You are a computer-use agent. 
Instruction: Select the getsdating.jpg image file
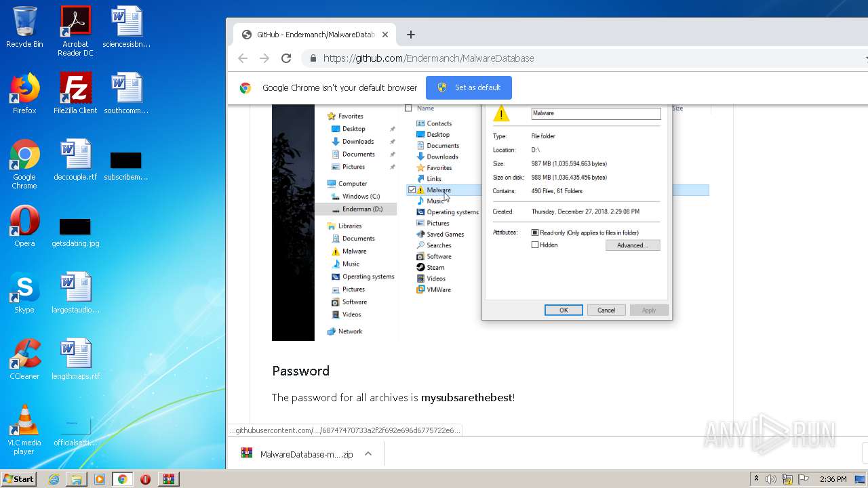coord(75,231)
